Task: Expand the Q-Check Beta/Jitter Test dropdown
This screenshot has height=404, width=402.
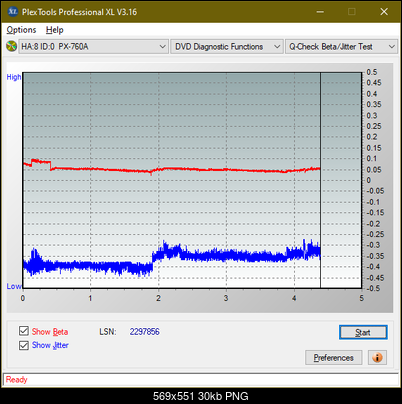Action: point(341,47)
